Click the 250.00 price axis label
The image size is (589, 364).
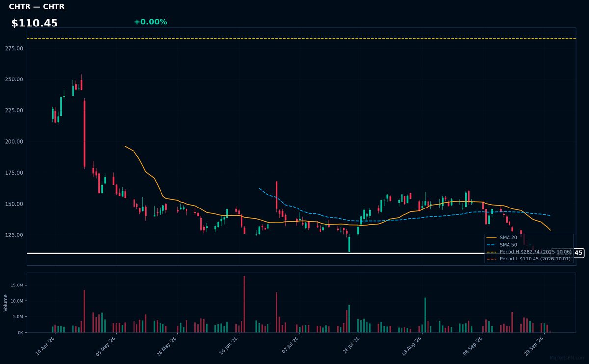[15, 79]
